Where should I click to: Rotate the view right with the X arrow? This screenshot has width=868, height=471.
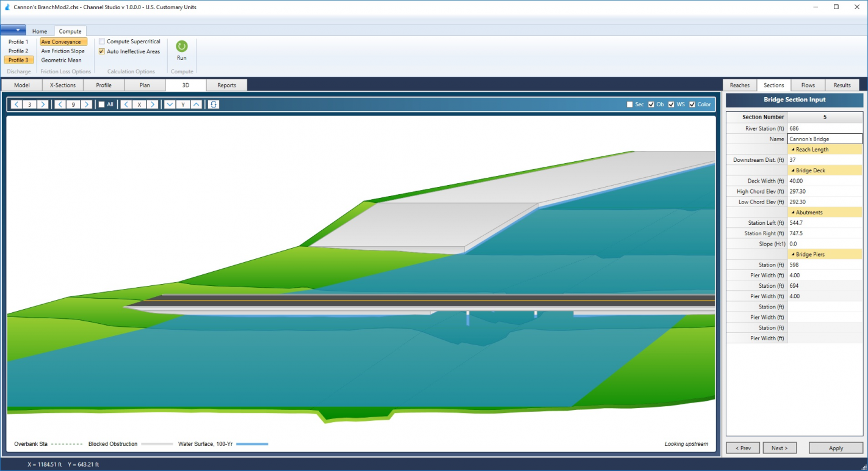153,104
